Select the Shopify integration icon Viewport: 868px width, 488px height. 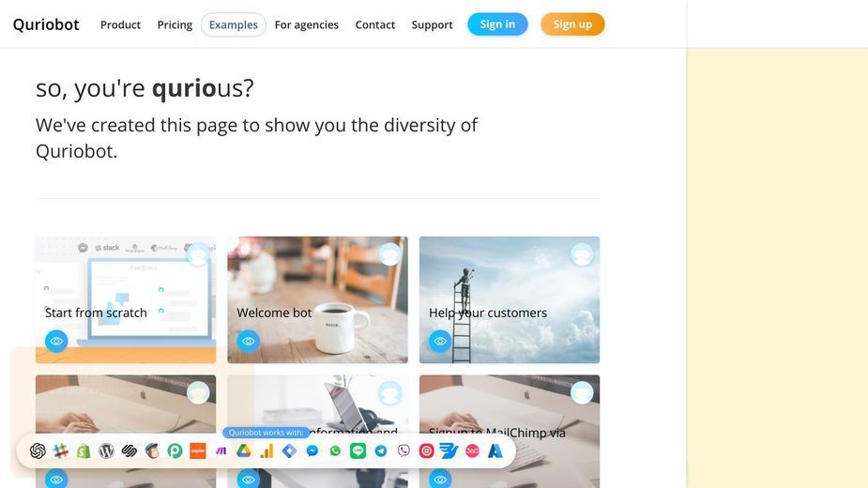pos(84,450)
